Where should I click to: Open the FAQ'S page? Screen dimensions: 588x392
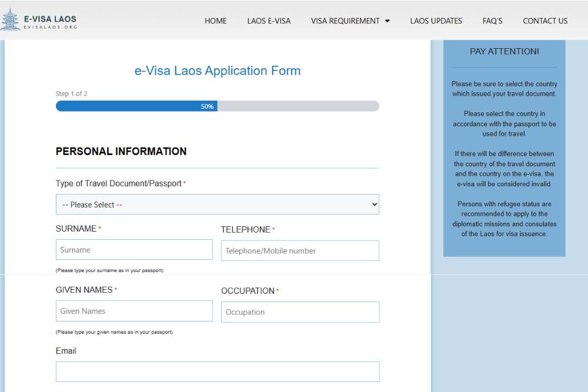[x=492, y=21]
